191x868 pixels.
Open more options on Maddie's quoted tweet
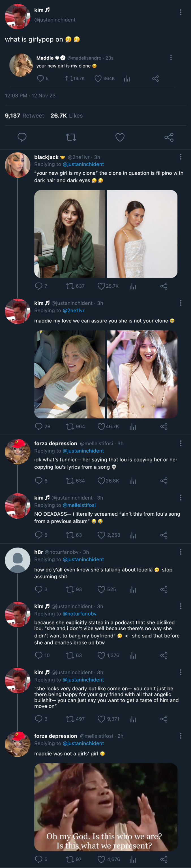[171, 58]
